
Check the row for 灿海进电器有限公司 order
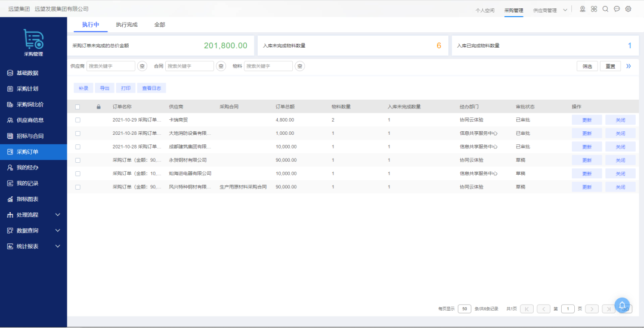click(x=78, y=174)
